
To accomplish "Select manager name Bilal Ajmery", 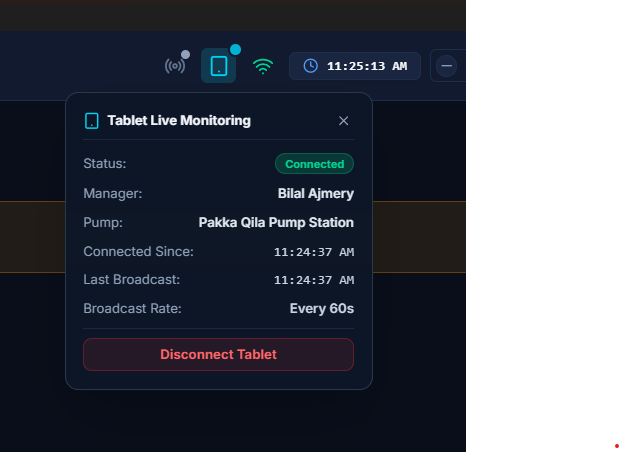I will tap(316, 193).
